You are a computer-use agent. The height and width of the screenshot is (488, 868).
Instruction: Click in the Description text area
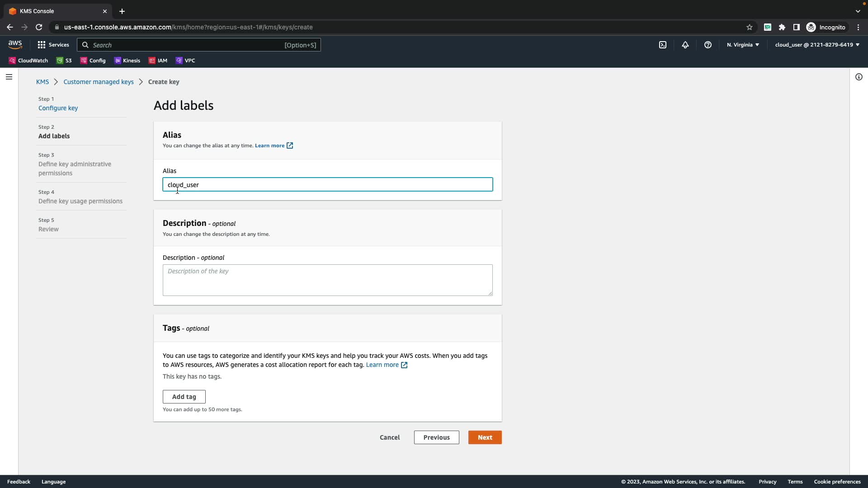pos(327,280)
